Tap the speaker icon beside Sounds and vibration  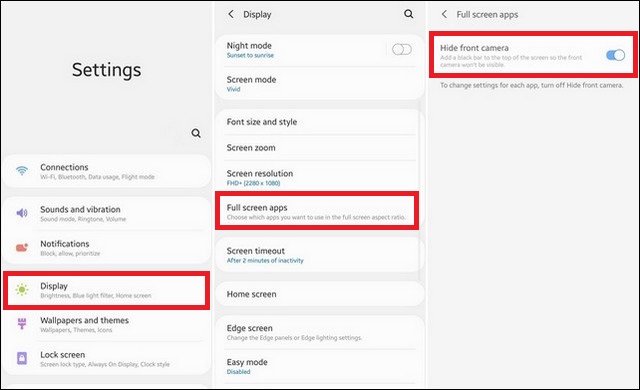22,213
